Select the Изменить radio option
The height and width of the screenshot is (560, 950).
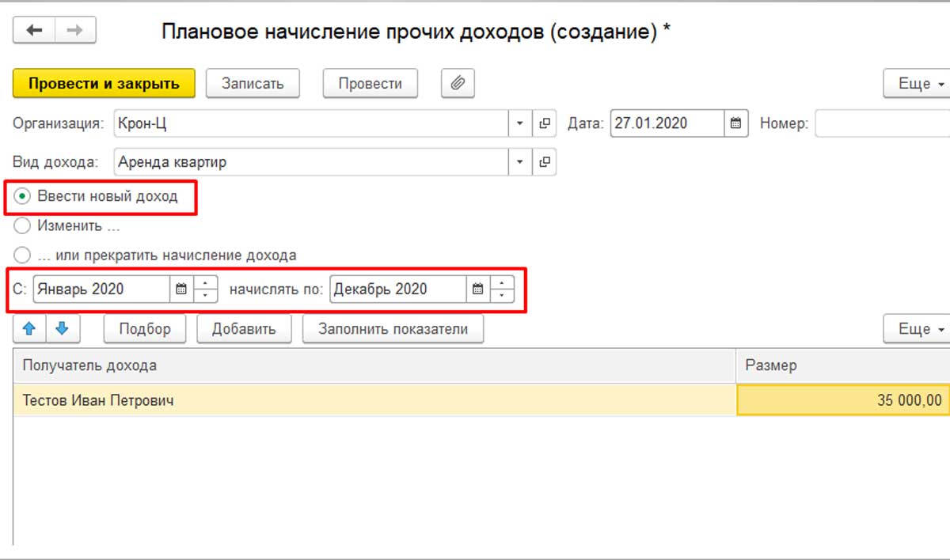[x=23, y=226]
